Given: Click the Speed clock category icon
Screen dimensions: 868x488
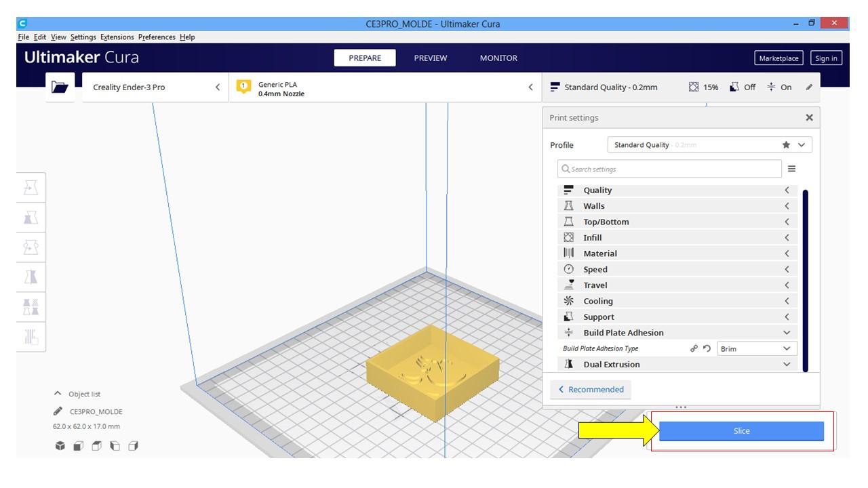Looking at the screenshot, I should coord(568,269).
